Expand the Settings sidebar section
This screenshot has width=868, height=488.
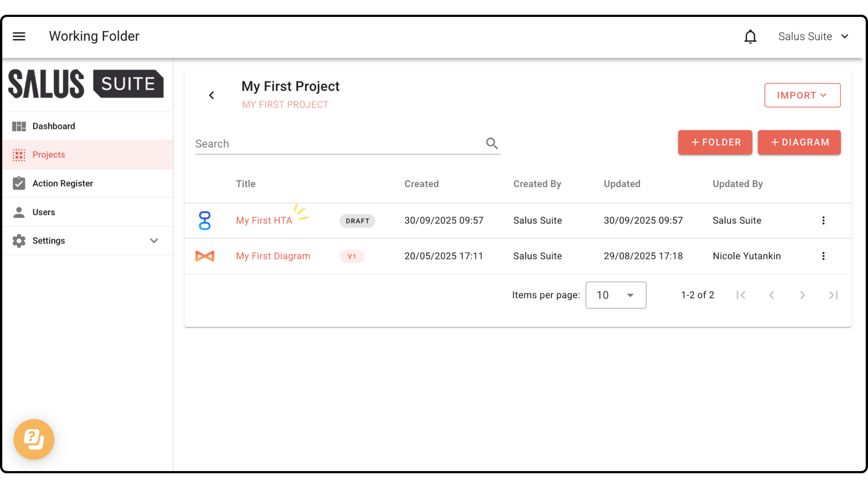click(154, 241)
